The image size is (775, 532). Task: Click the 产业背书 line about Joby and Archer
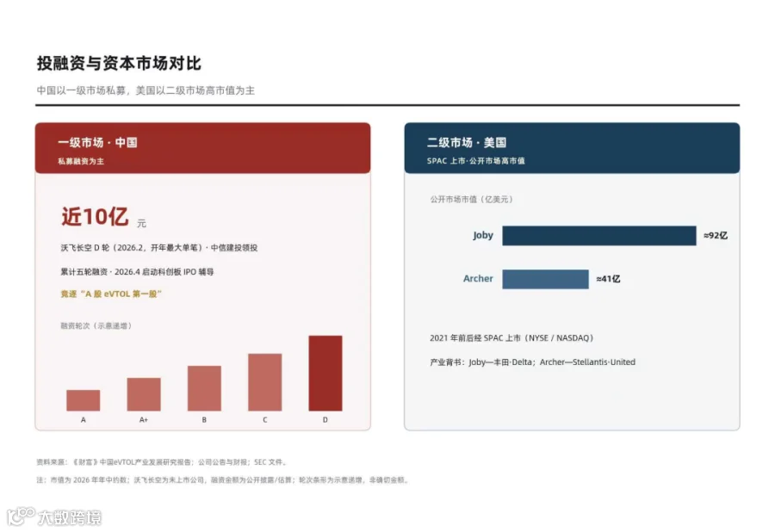532,362
